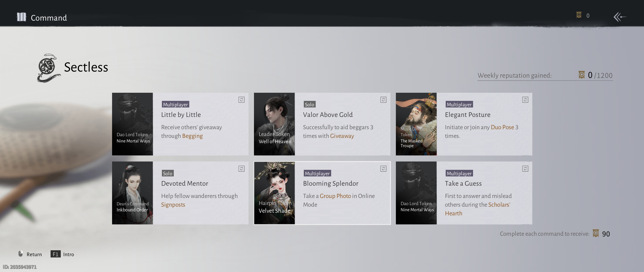The image size is (644, 272).
Task: Select the Velvet Shade Hairpin Token portrait
Action: (x=274, y=193)
